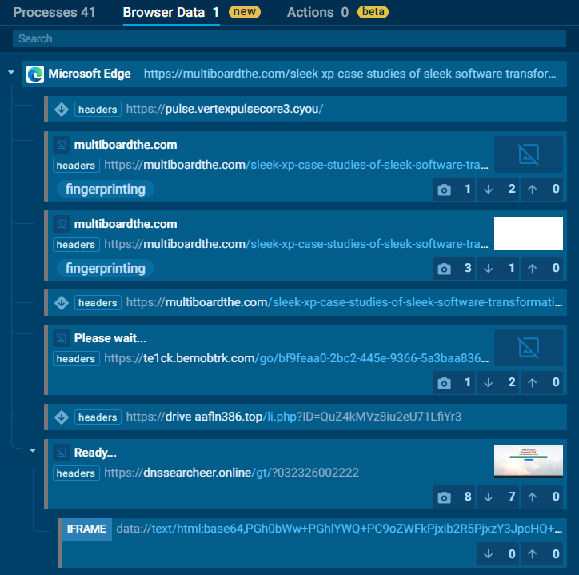Open screenshot thumbnail of Ready... entry
Viewport: 579px width, 575px height.
click(528, 461)
